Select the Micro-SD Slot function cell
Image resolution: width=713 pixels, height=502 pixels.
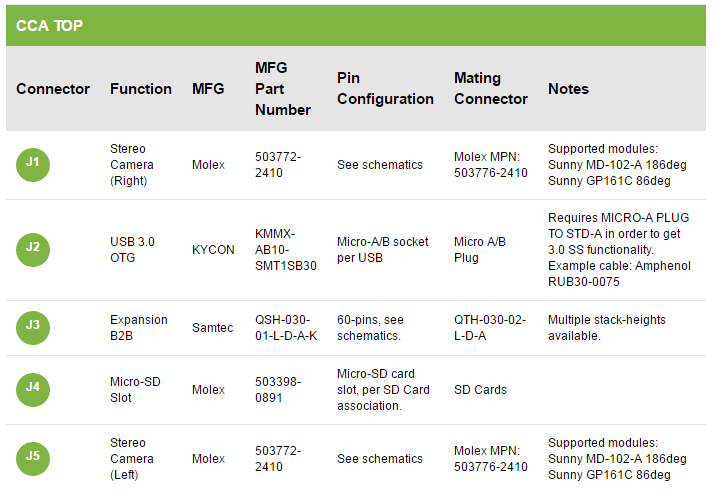coord(135,389)
